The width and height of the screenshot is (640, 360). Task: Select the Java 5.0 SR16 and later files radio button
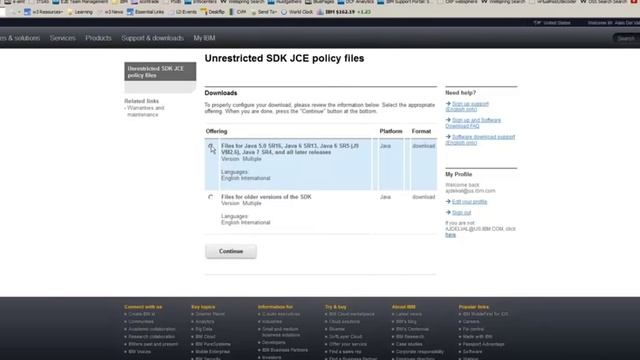(211, 146)
